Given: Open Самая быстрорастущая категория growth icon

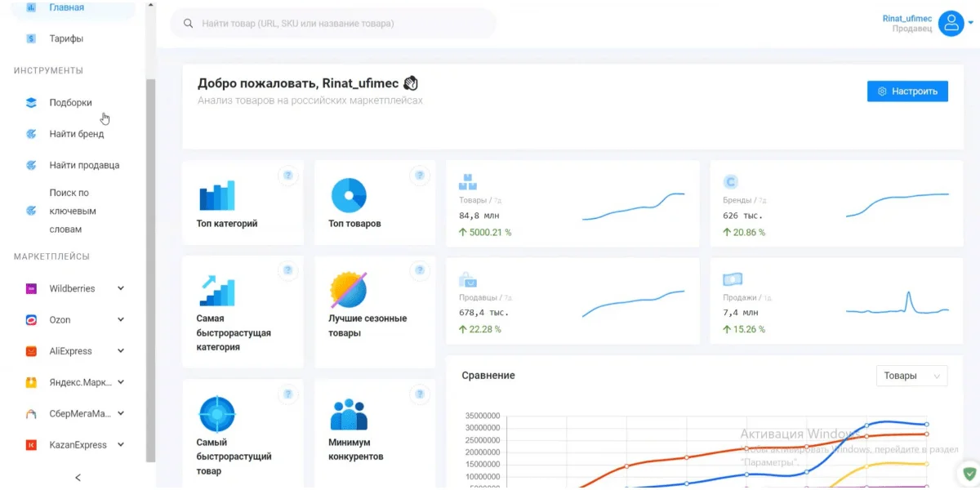Looking at the screenshot, I should click(216, 290).
